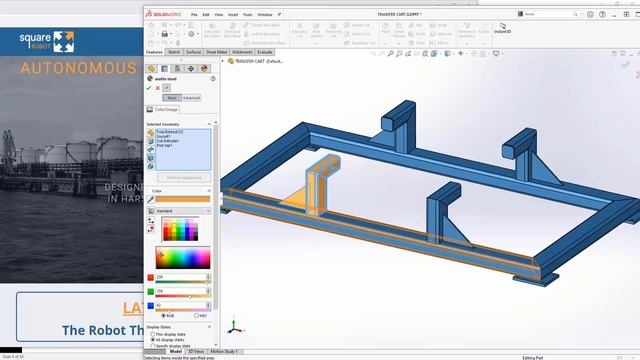The height and width of the screenshot is (360, 640).
Task: Click the green channel slider
Action: (x=183, y=296)
